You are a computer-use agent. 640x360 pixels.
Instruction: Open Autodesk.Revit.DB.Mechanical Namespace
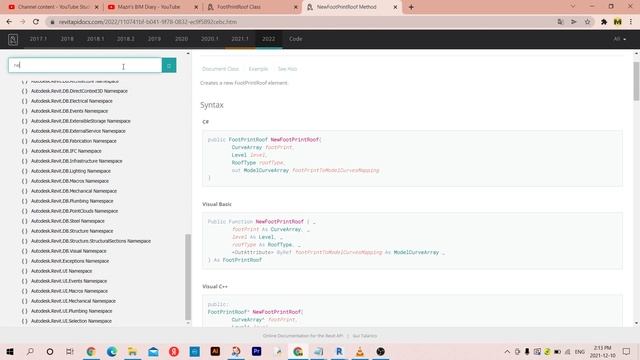coord(74,191)
